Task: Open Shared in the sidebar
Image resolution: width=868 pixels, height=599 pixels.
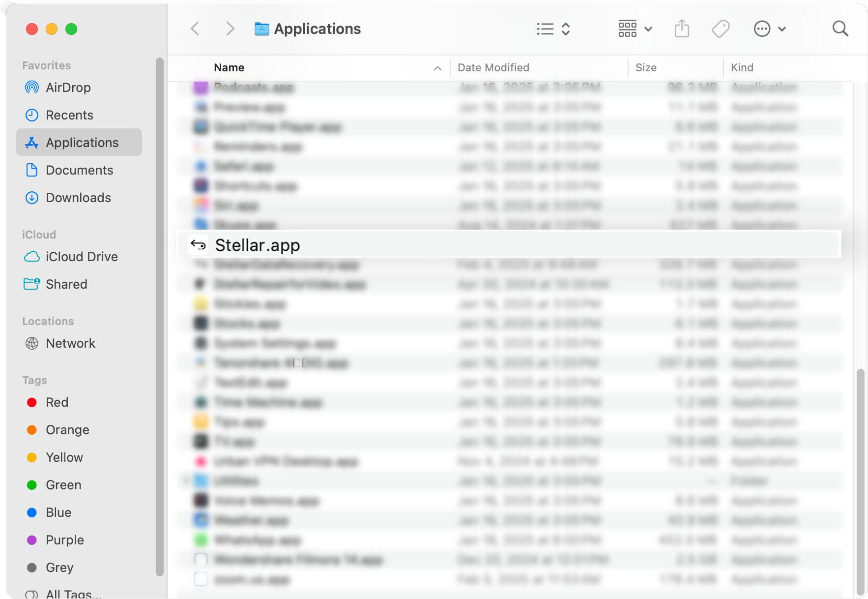Action: pyautogui.click(x=79, y=284)
